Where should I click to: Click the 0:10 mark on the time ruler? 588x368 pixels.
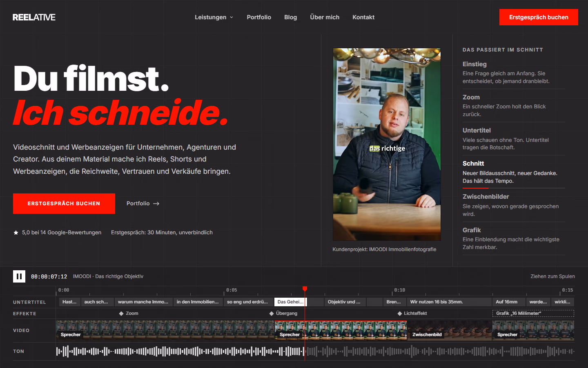400,290
